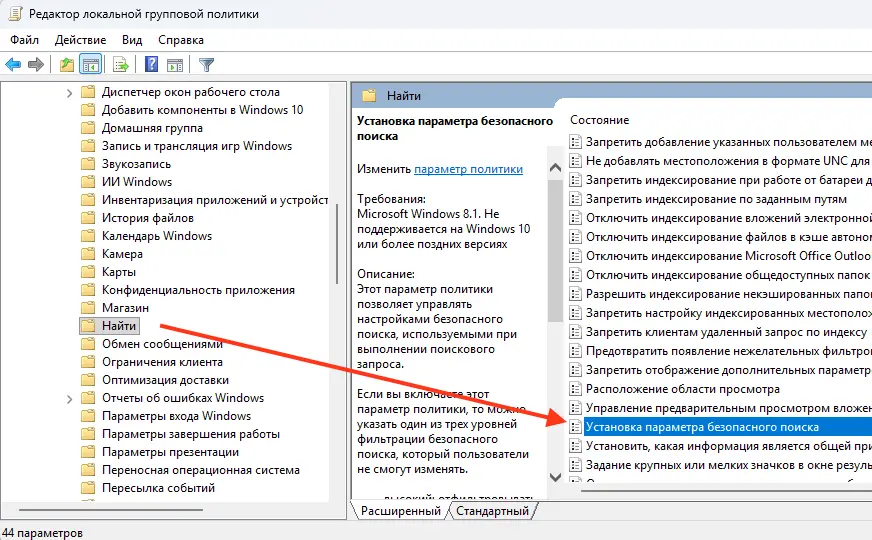
Task: Click the Filter funnel icon
Action: coord(207,65)
